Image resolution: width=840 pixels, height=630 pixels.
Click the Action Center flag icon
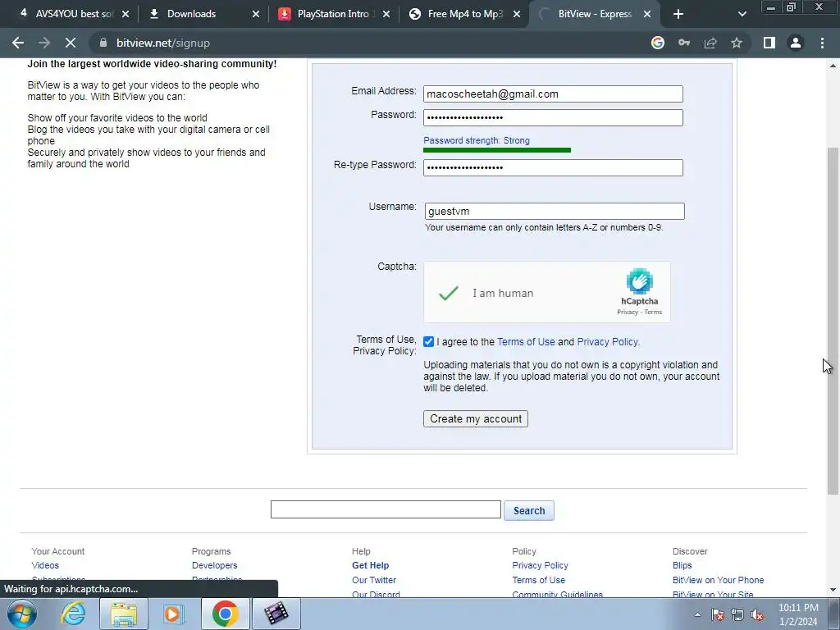717,614
